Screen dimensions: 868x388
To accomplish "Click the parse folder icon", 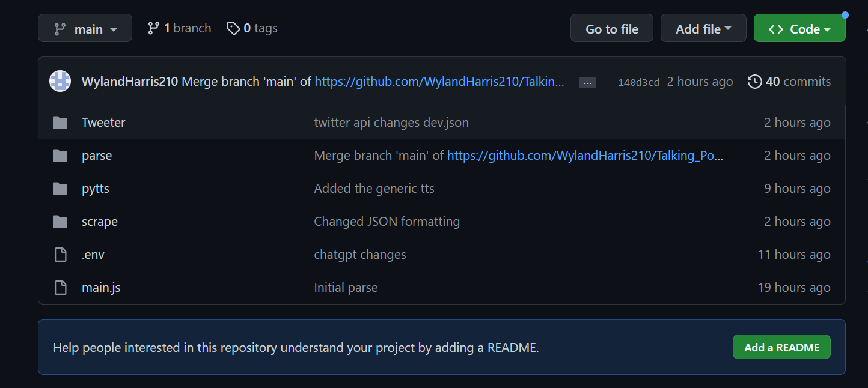I will point(60,156).
